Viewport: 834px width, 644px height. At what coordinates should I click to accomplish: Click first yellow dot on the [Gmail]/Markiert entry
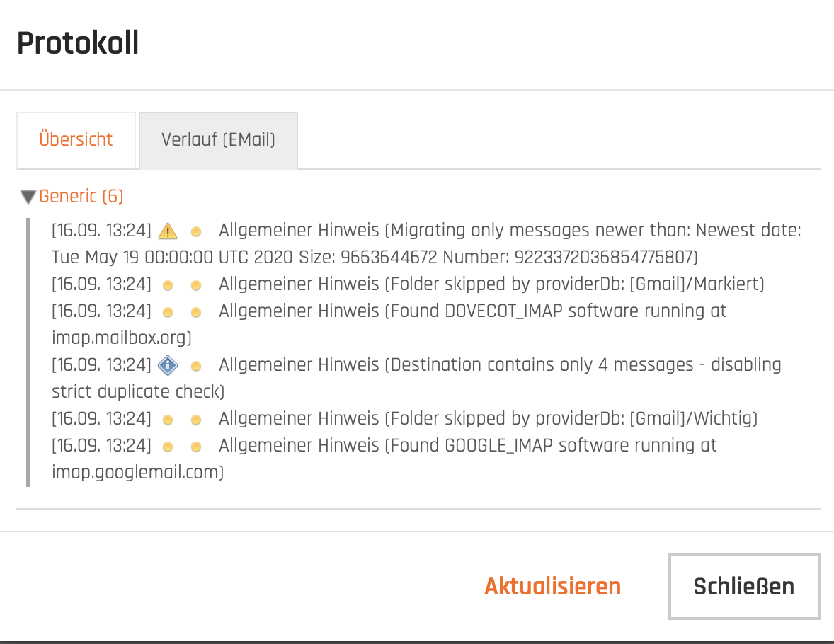point(168,286)
